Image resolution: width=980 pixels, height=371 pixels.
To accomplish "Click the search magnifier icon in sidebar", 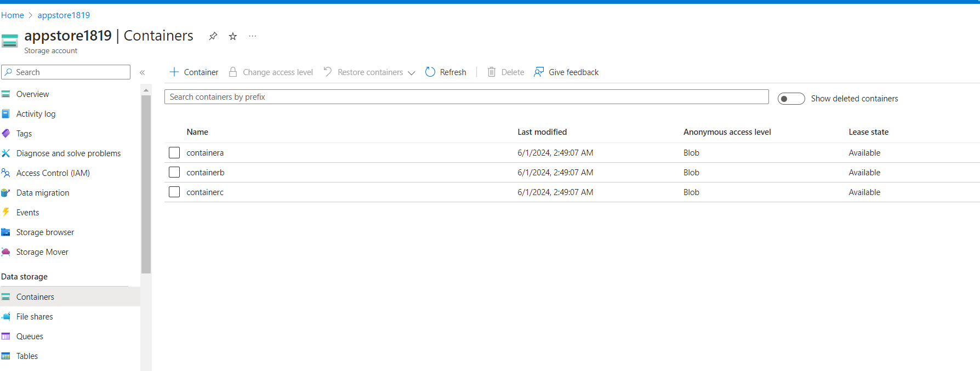I will tap(8, 72).
